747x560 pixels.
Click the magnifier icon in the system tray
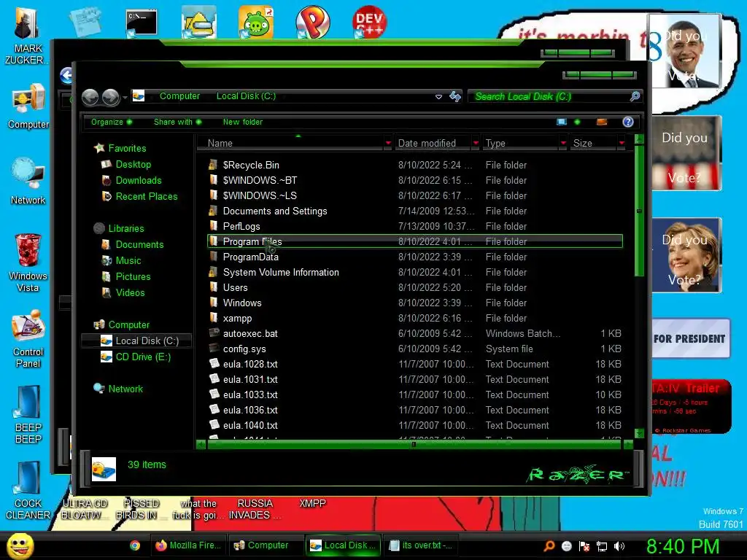(549, 546)
